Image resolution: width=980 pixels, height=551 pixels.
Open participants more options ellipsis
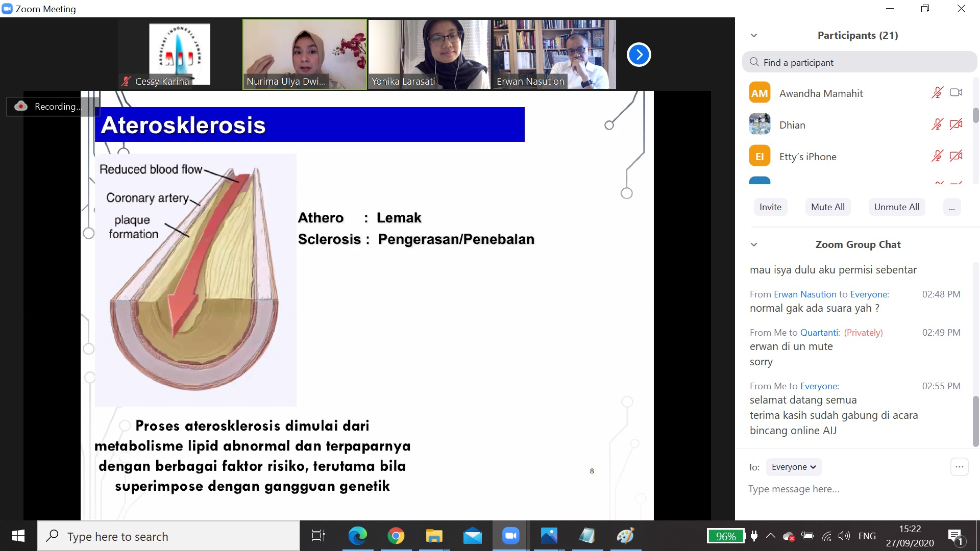pos(951,207)
